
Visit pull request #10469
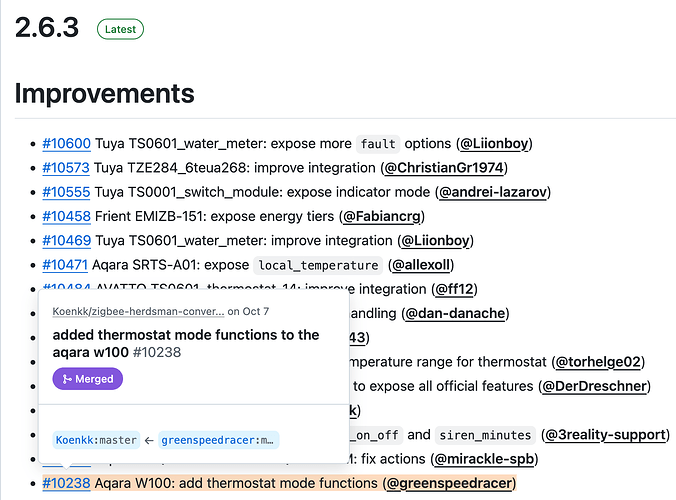(67, 240)
